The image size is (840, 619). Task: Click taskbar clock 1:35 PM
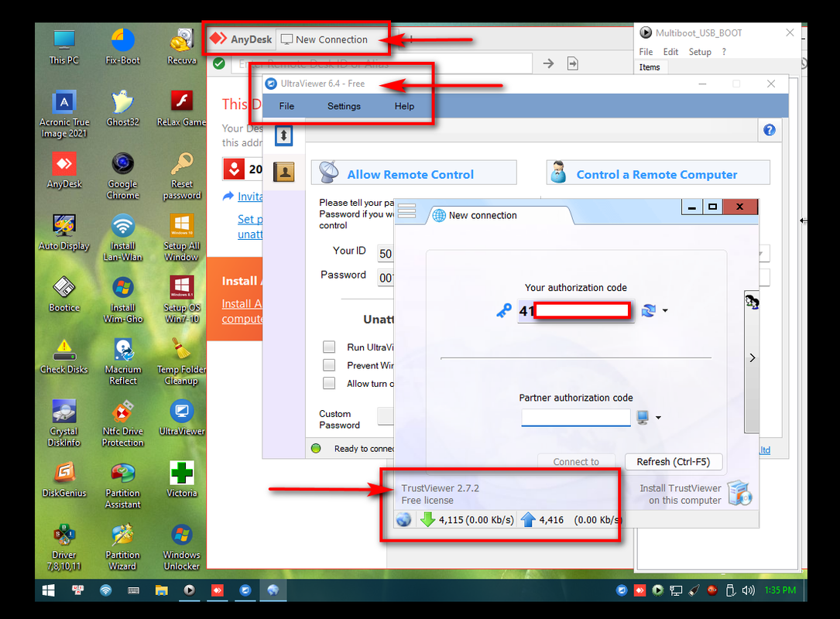click(780, 590)
